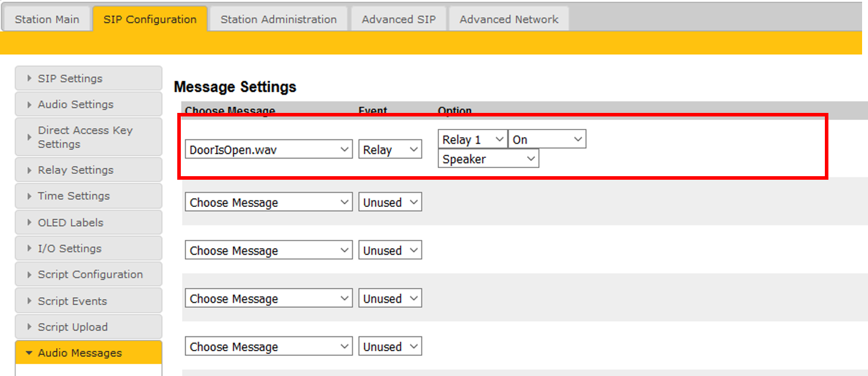This screenshot has width=868, height=376.
Task: Open the Advanced Network tab
Action: [509, 19]
